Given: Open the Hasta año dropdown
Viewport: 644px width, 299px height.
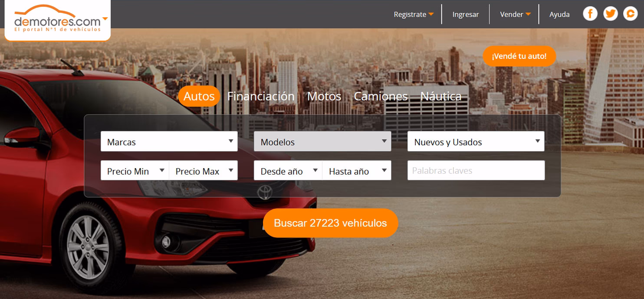Looking at the screenshot, I should [x=357, y=170].
